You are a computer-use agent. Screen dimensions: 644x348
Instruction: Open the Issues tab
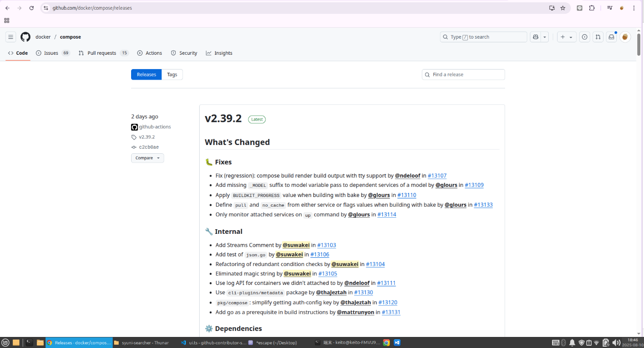point(52,53)
